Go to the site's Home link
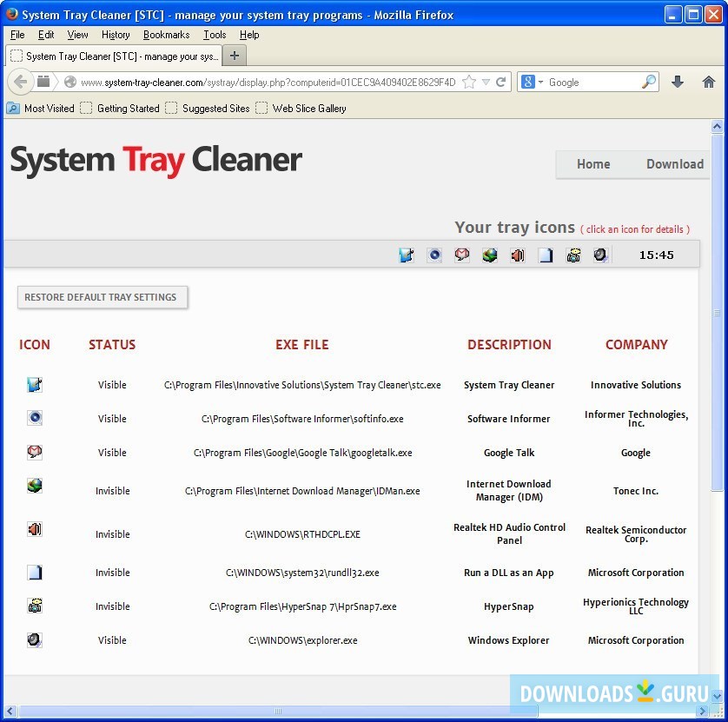 click(593, 164)
